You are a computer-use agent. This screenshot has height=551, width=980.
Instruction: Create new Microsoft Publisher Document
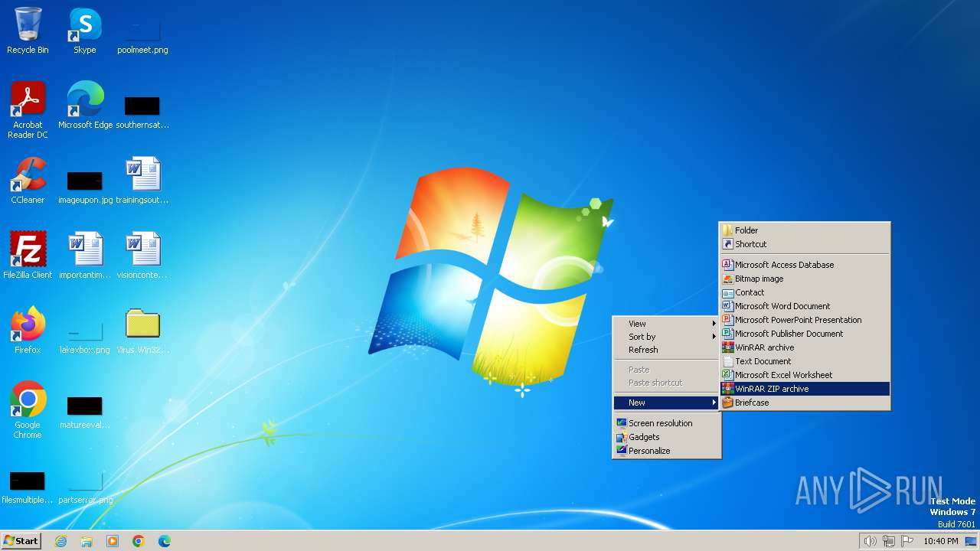click(805, 334)
